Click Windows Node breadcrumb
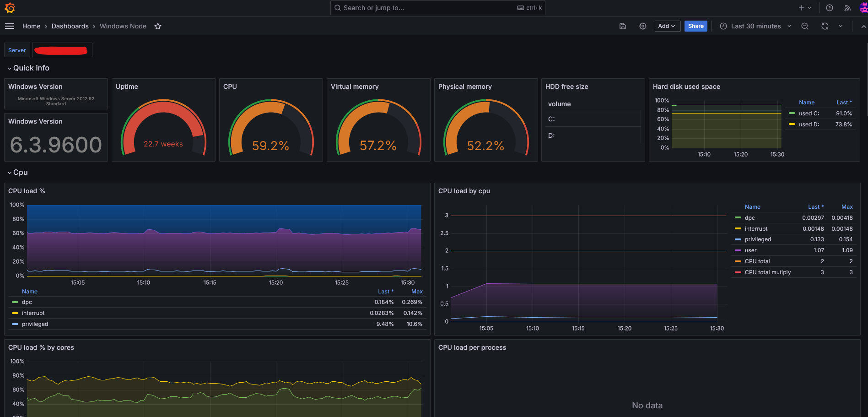Viewport: 868px width, 417px height. [x=123, y=26]
